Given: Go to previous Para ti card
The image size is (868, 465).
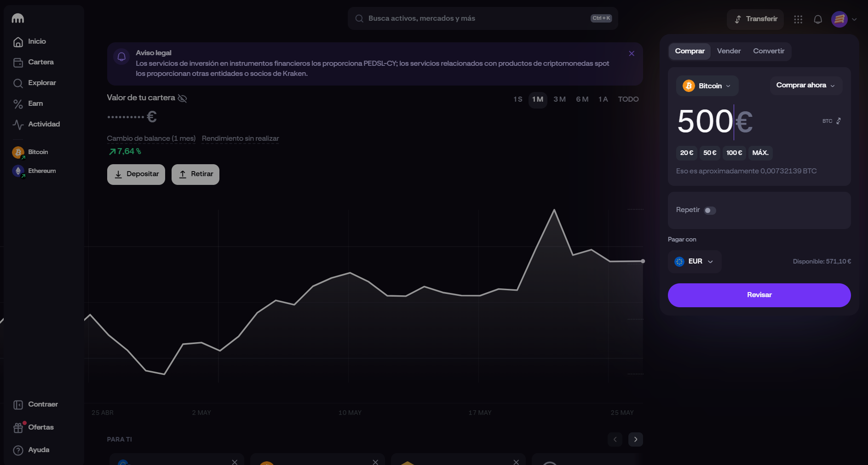Looking at the screenshot, I should [615, 439].
